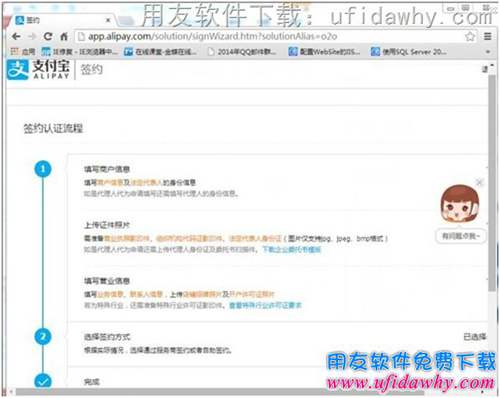Bookmark this page with the star icon
Image resolution: width=500 pixels, height=398 pixels.
470,36
